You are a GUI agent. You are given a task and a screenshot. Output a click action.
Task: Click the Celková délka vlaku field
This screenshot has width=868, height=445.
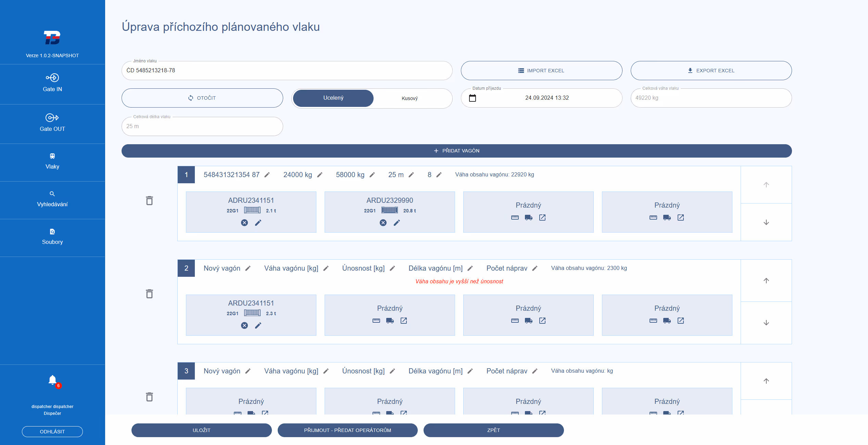[x=202, y=126]
